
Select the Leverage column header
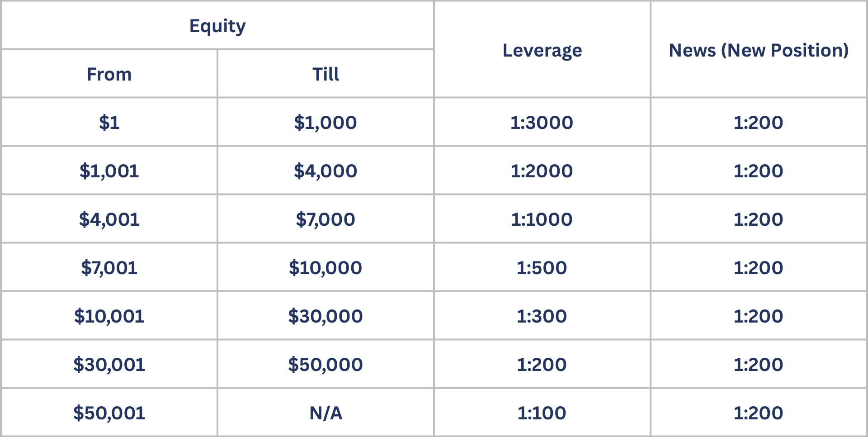542,50
